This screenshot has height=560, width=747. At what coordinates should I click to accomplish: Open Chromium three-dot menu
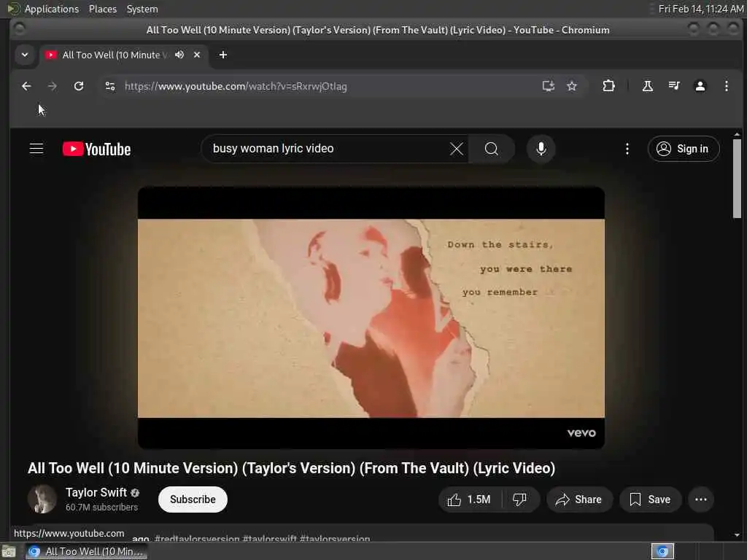[726, 86]
